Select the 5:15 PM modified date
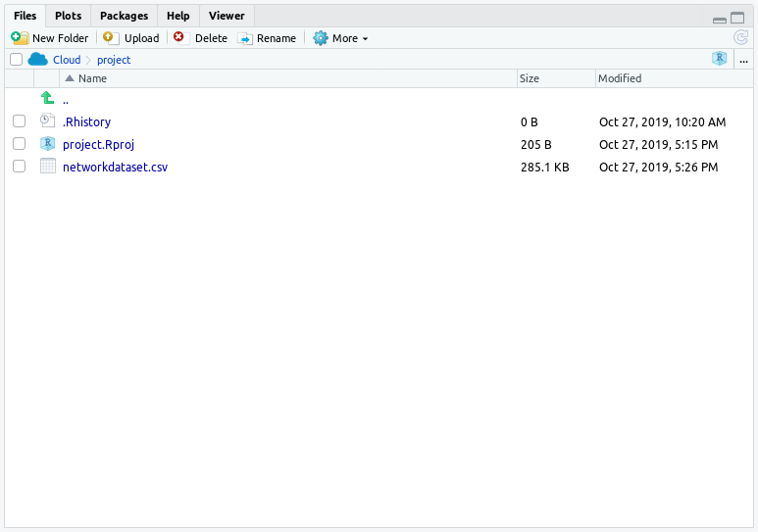Viewport: 758px width, 532px height. 659,144
